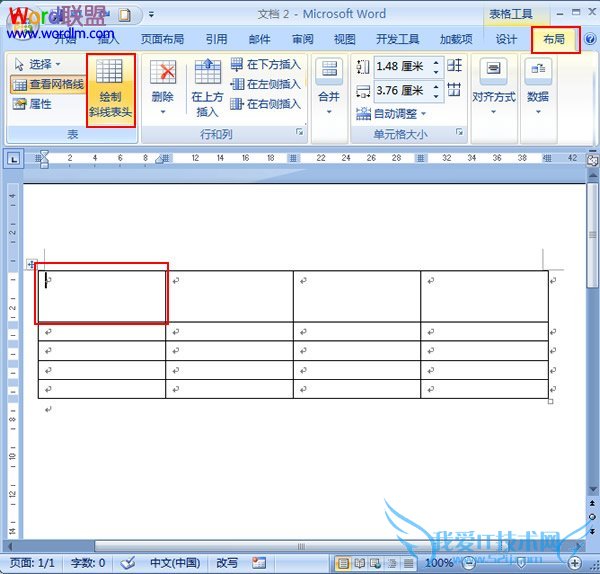Click the Draw Diagonal Header (绘制斜线表头) button
The width and height of the screenshot is (600, 574).
111,90
